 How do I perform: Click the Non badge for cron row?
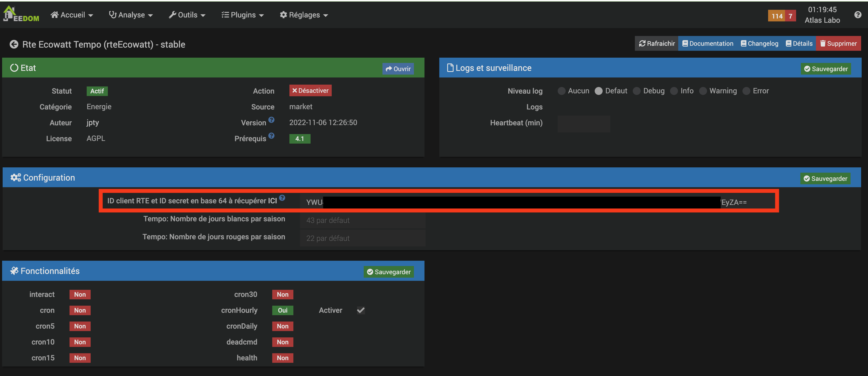pyautogui.click(x=80, y=310)
